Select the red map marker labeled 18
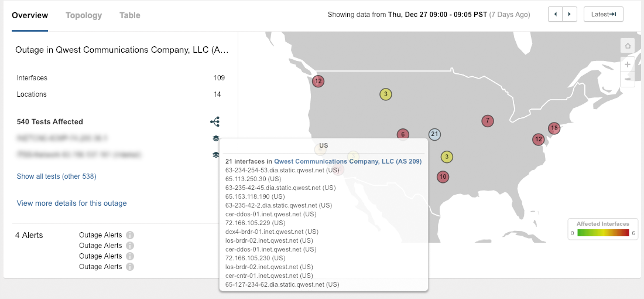Screen dimensions: 644x299 pos(554,128)
